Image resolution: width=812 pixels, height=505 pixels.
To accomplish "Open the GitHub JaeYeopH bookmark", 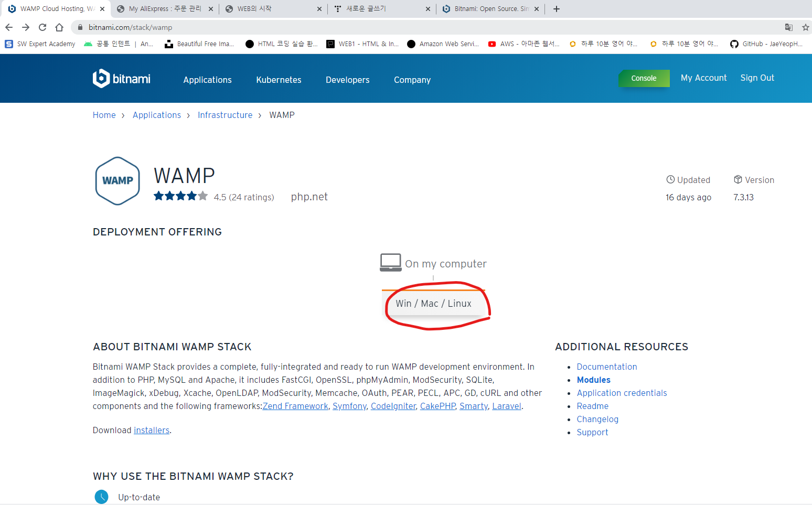I will [x=766, y=44].
